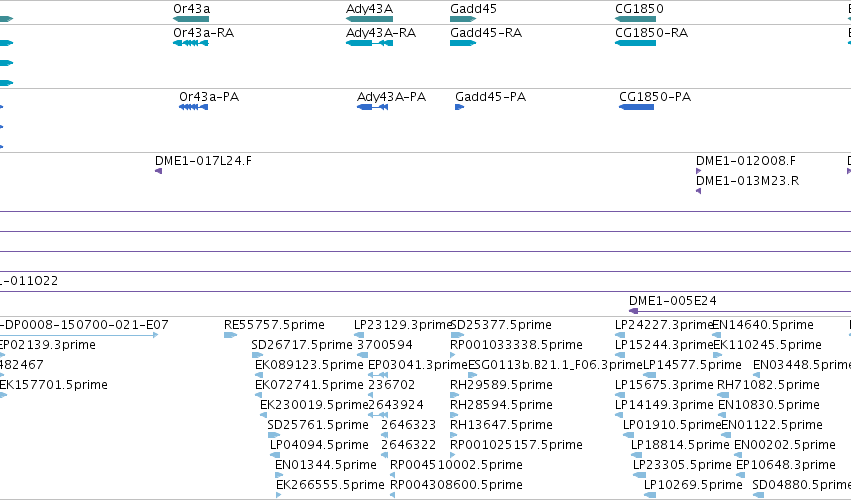Select the Or43a-PA protein glyph

(x=194, y=107)
